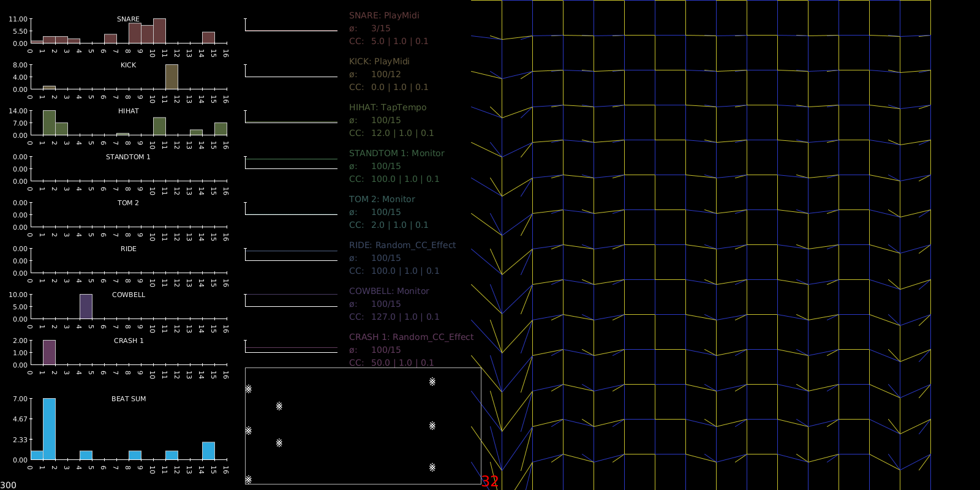Image resolution: width=980 pixels, height=490 pixels.
Task: Click the COWBELL level indicator line
Action: click(x=291, y=295)
